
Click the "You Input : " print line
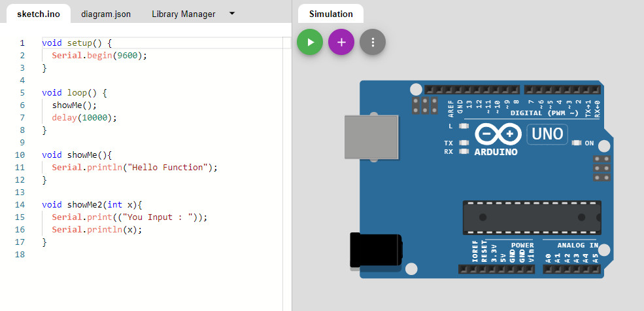pyautogui.click(x=129, y=217)
